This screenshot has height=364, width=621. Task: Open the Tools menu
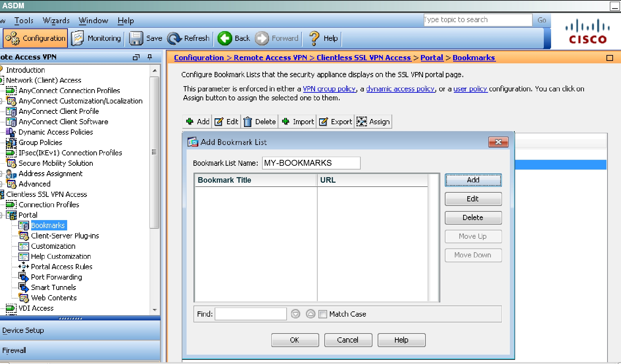tap(24, 21)
